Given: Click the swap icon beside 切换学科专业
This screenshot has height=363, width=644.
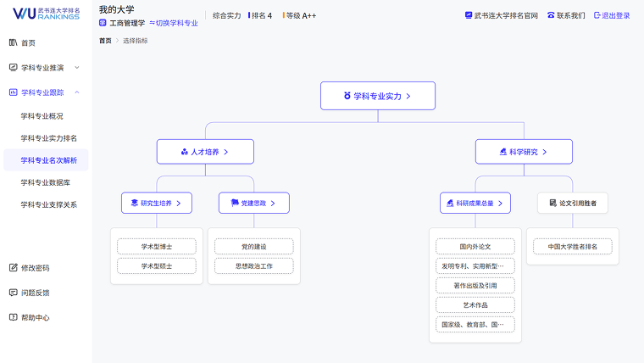Looking at the screenshot, I should click(x=152, y=23).
